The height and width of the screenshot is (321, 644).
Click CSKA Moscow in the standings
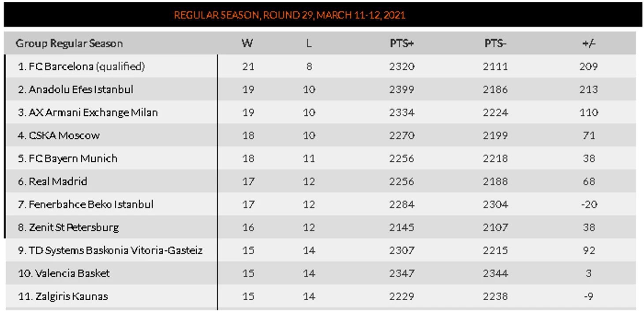(64, 135)
